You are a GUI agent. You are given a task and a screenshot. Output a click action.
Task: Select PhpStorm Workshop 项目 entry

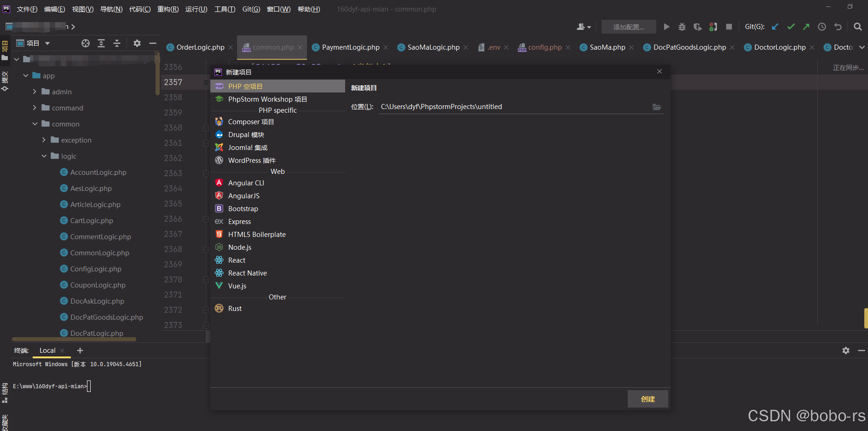tap(278, 99)
